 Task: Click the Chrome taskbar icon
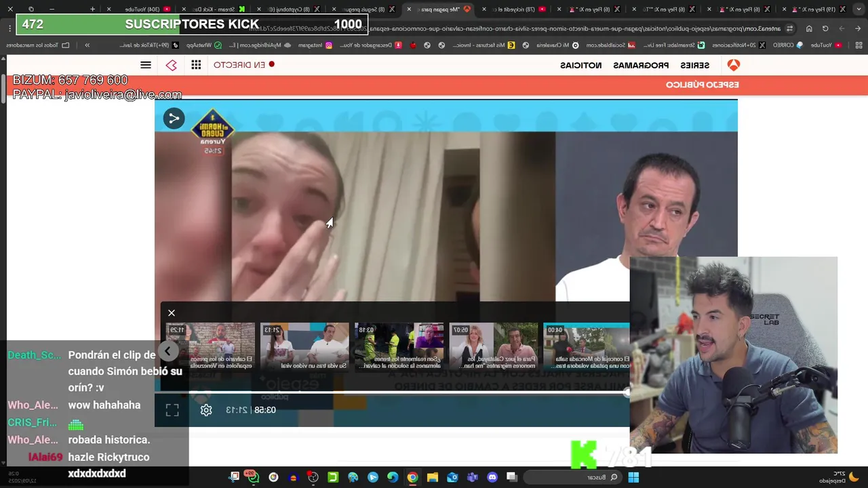tap(412, 477)
